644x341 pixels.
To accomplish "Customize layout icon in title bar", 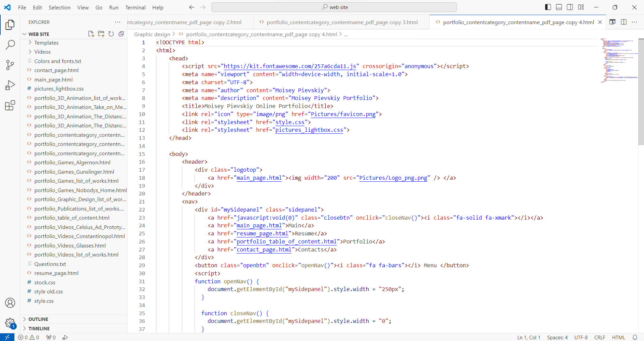I will (x=581, y=7).
